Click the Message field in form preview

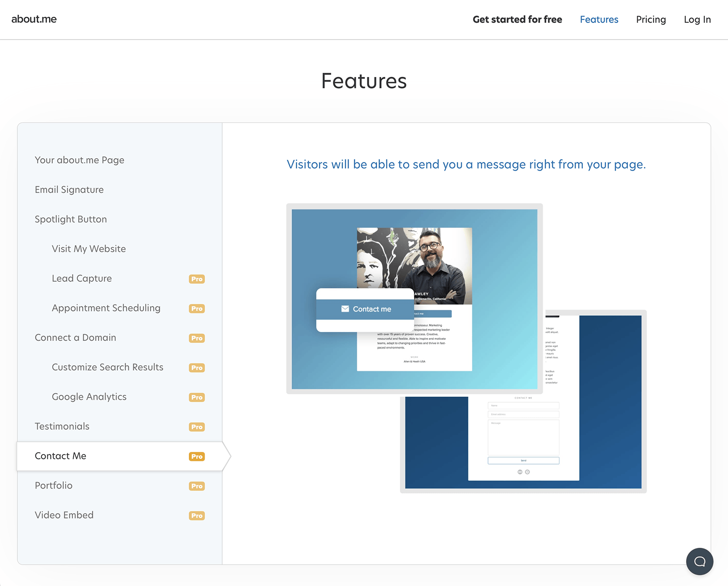(523, 437)
